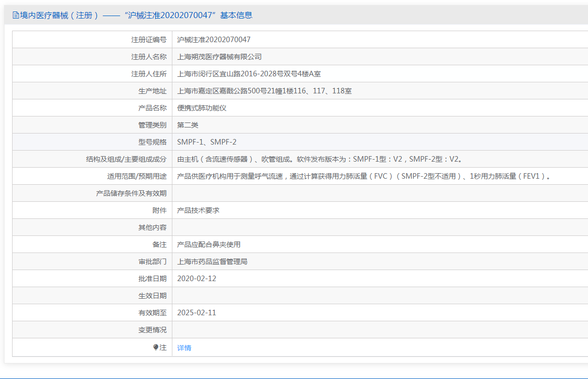Click the 适用范围/预期用途 intended use text

364,176
